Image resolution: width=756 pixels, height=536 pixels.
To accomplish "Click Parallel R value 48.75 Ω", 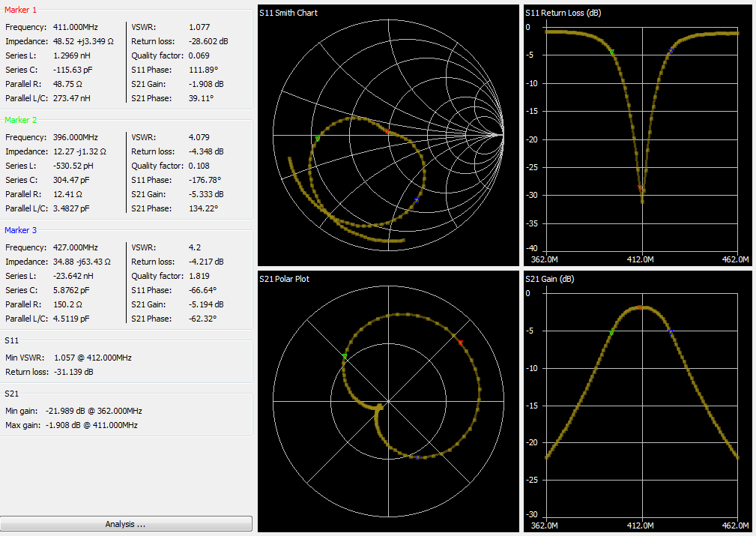I will [x=67, y=83].
